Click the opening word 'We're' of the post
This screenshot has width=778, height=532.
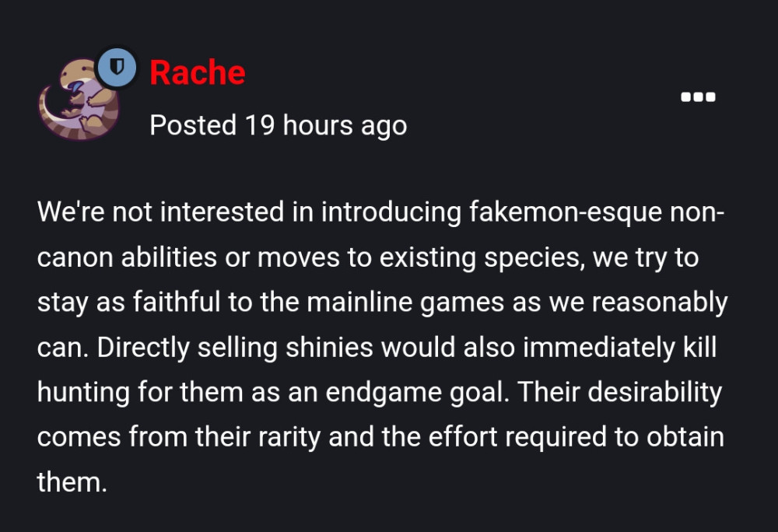[x=71, y=212]
